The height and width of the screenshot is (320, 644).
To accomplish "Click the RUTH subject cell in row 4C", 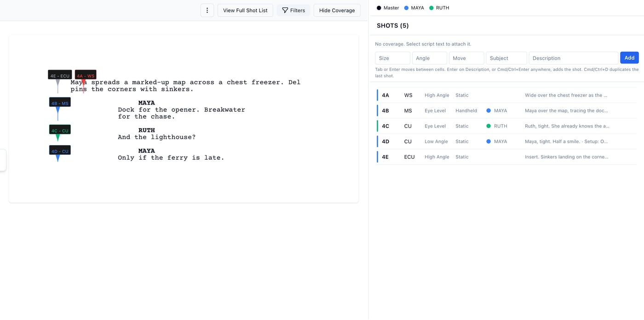I will click(497, 126).
